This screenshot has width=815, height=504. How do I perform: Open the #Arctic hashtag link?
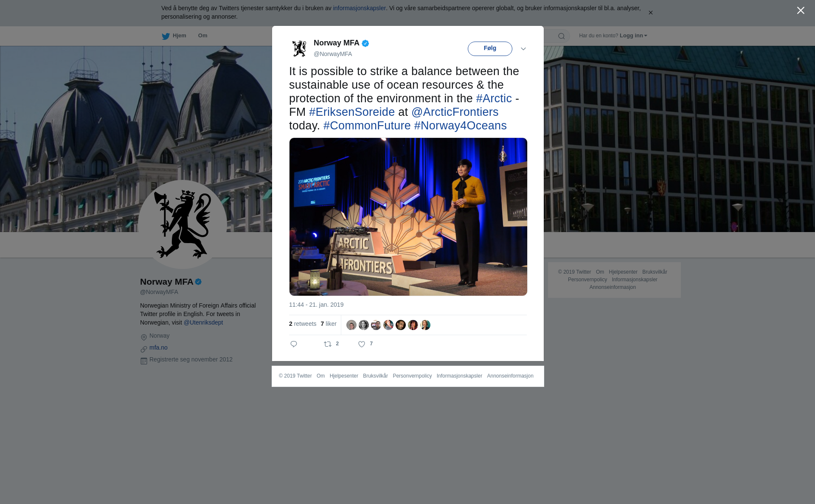coord(494,98)
